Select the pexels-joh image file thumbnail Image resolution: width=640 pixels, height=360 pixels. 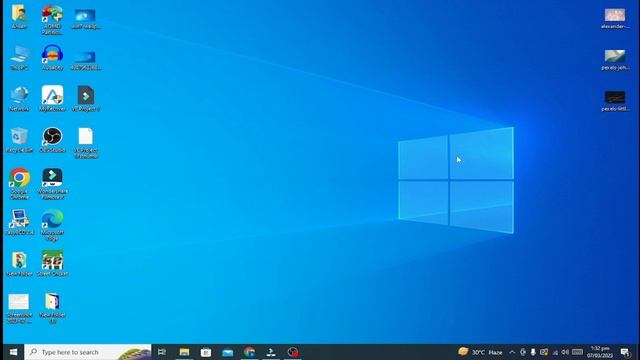click(x=615, y=60)
